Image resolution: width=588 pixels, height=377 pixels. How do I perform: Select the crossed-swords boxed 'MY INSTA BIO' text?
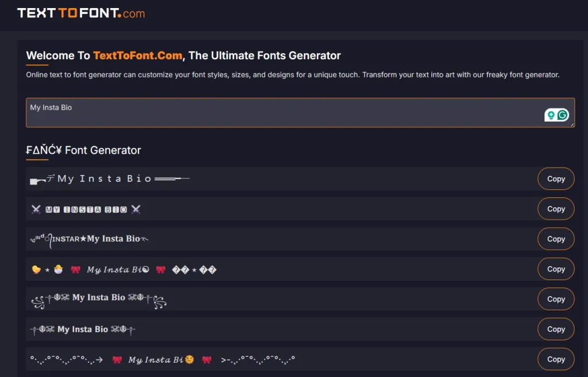click(86, 209)
